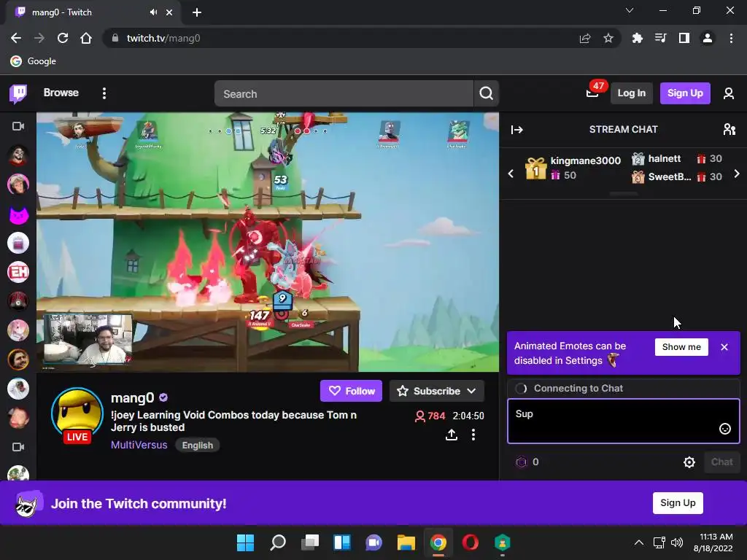
Task: Open the Prime loot crown with 47 badge
Action: [x=592, y=93]
